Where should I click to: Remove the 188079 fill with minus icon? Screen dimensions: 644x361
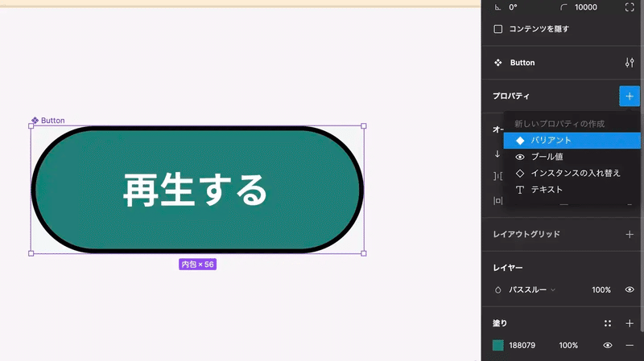(x=630, y=346)
